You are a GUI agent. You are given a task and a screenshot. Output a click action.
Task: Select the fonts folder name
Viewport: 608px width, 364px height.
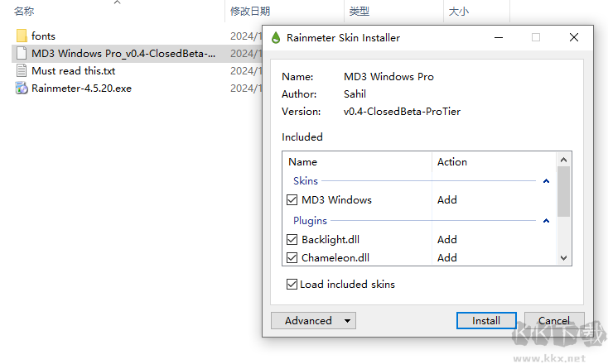[x=43, y=36]
